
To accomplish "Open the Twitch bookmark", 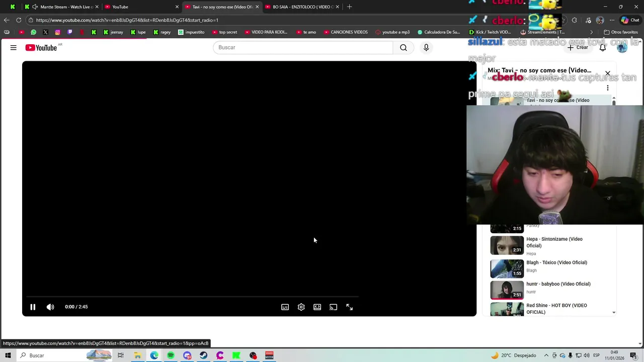I will click(x=69, y=32).
